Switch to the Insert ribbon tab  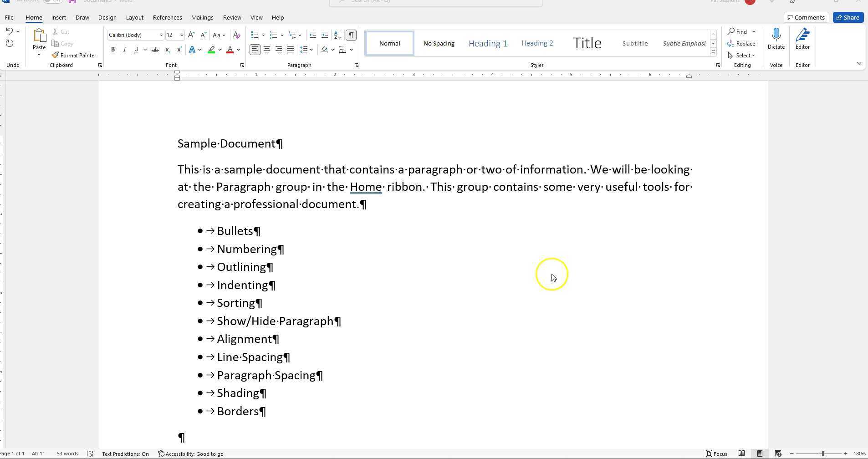58,17
